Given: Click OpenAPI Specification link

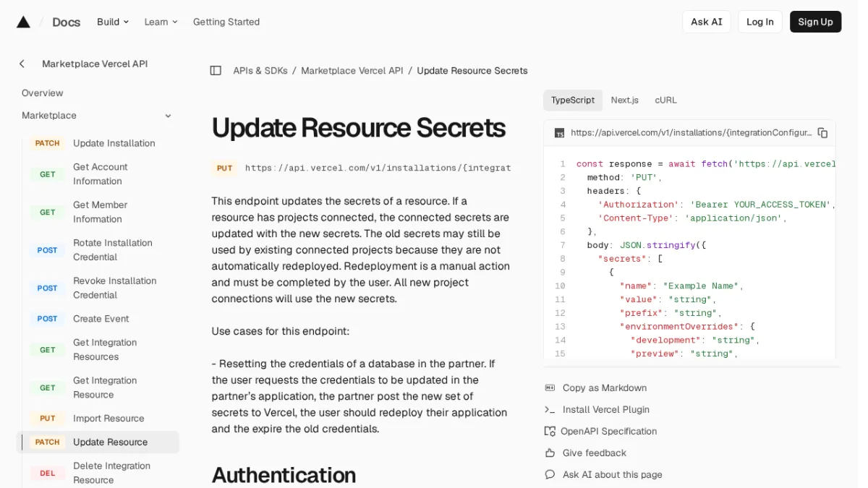Looking at the screenshot, I should tap(609, 432).
